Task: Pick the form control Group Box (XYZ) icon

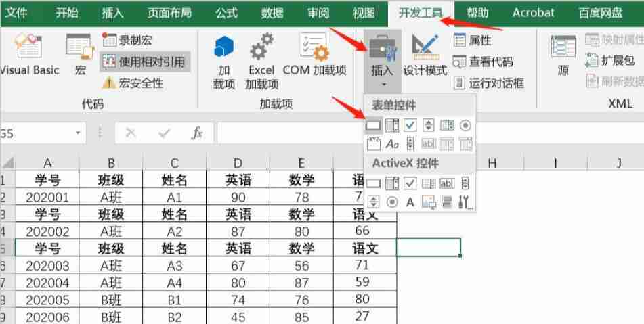Action: tap(373, 144)
